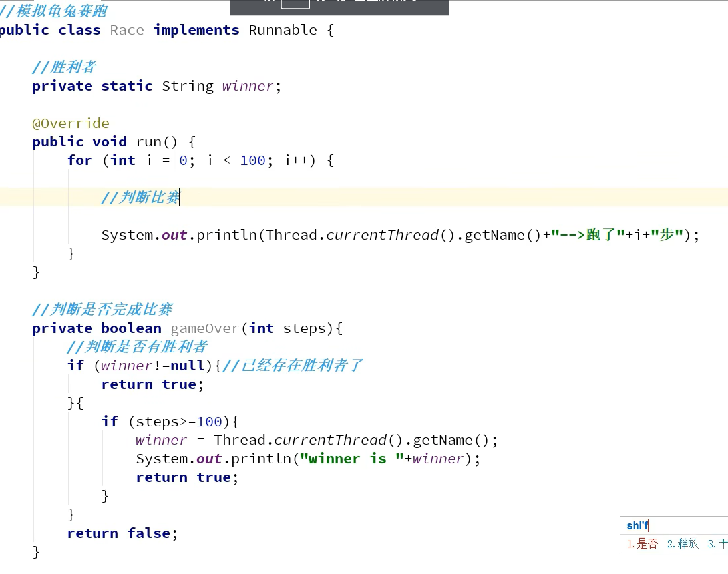The image size is (728, 574).
Task: Click winner in the private static declaration
Action: pyautogui.click(x=248, y=86)
